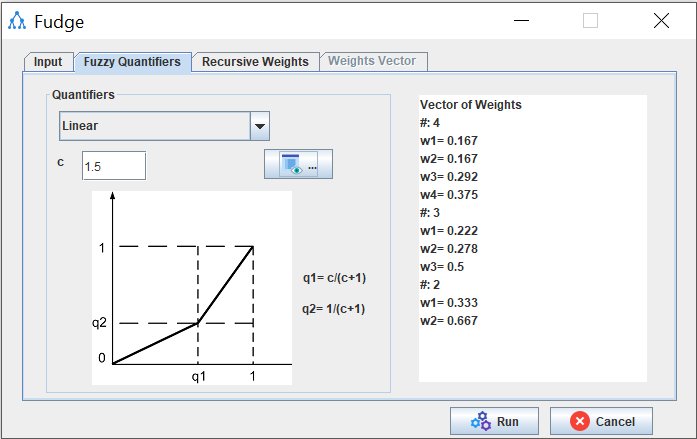Switch to the Input tab

coord(48,62)
